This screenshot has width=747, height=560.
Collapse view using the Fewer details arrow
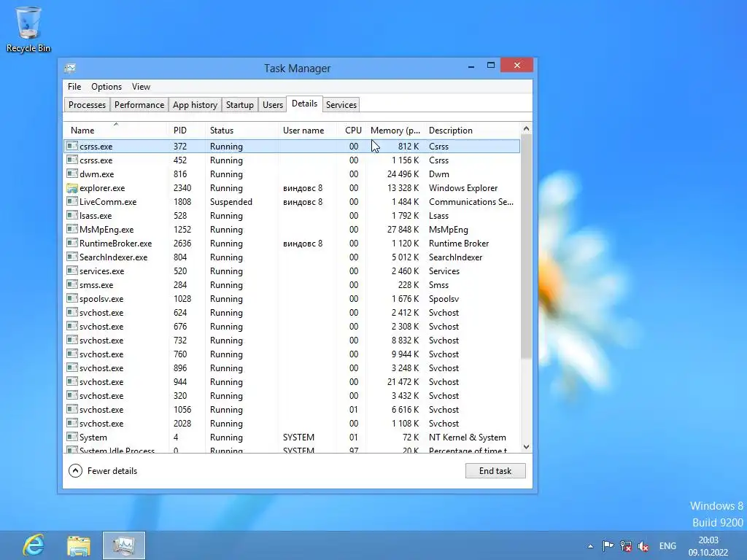75,470
